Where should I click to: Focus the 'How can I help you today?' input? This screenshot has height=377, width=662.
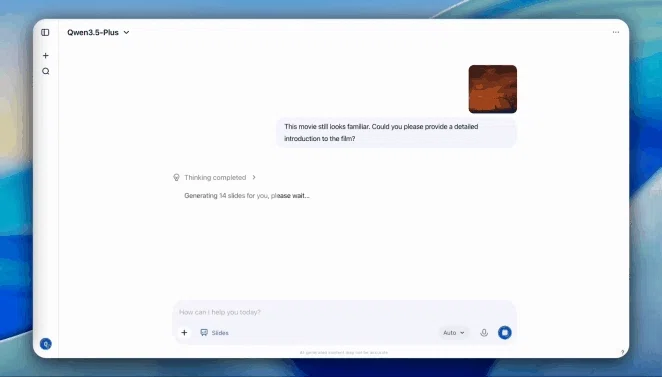pyautogui.click(x=344, y=312)
